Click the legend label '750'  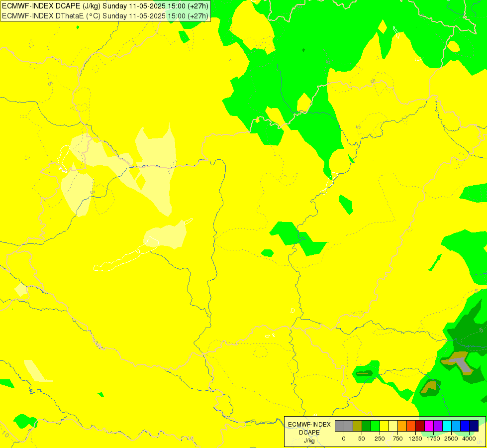tap(397, 439)
